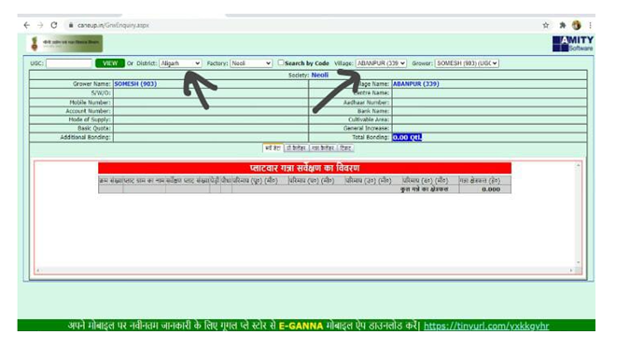Screen dimensions: 644x349
Task: Focus the UGC input field
Action: click(x=69, y=63)
